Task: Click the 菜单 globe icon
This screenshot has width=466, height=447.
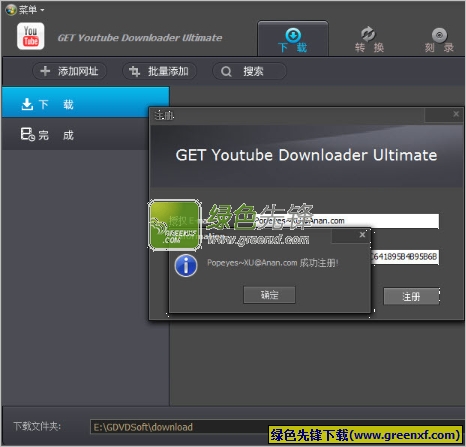Action: (x=11, y=10)
